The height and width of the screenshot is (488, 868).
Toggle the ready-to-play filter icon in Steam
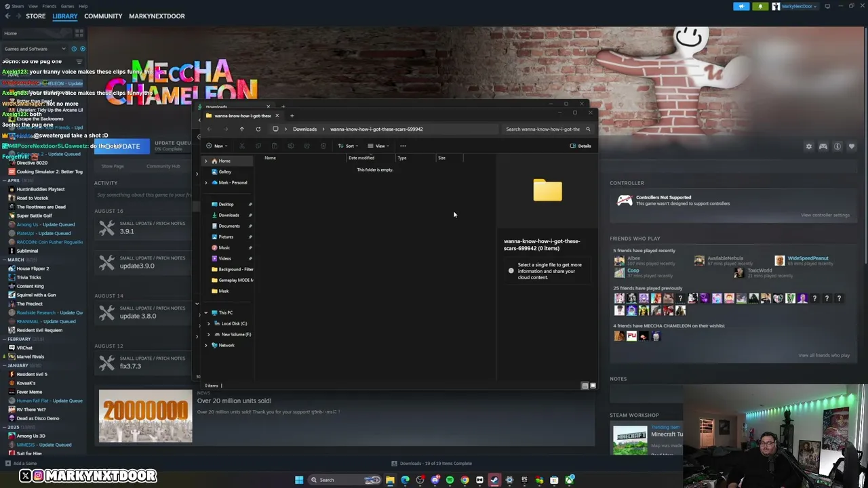tap(83, 49)
